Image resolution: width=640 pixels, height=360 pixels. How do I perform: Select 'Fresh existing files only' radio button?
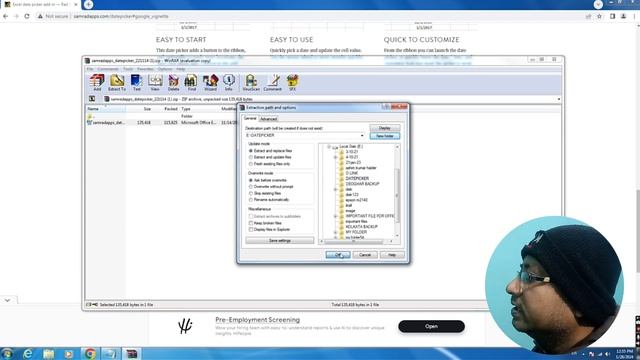(x=251, y=164)
